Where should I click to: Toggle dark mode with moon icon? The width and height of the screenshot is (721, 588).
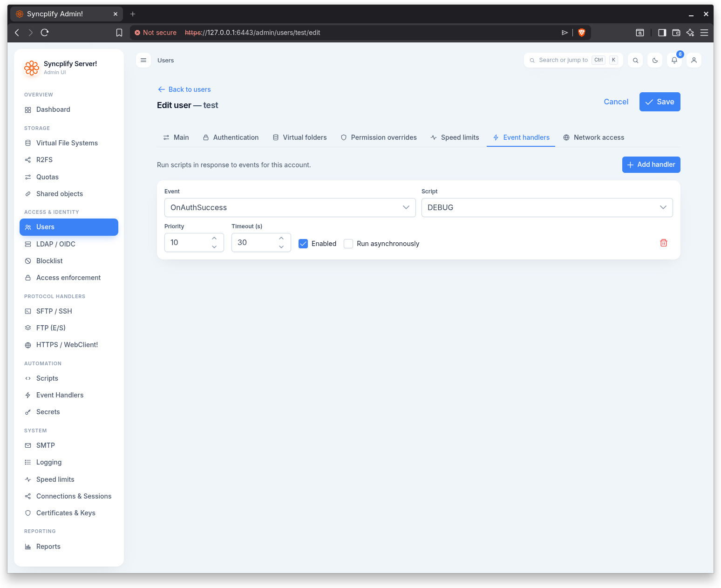click(655, 60)
